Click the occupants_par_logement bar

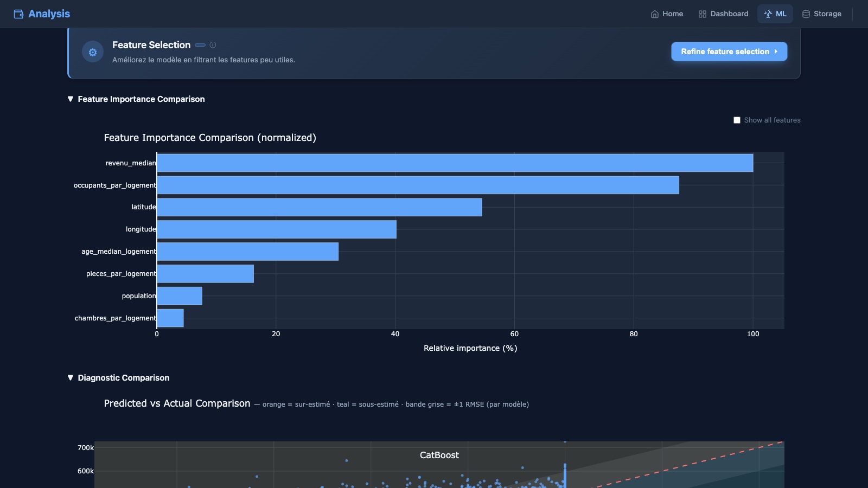click(418, 185)
